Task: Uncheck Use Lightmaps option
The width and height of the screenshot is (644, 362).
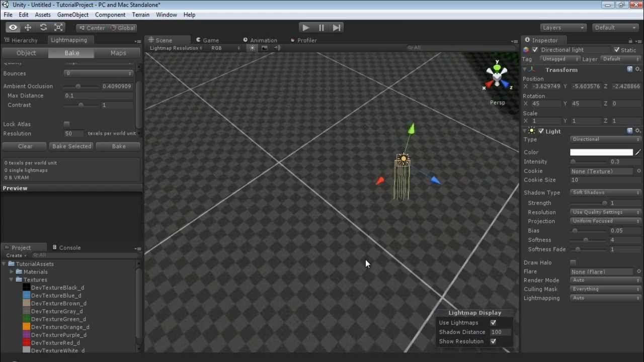Action: coord(493,323)
